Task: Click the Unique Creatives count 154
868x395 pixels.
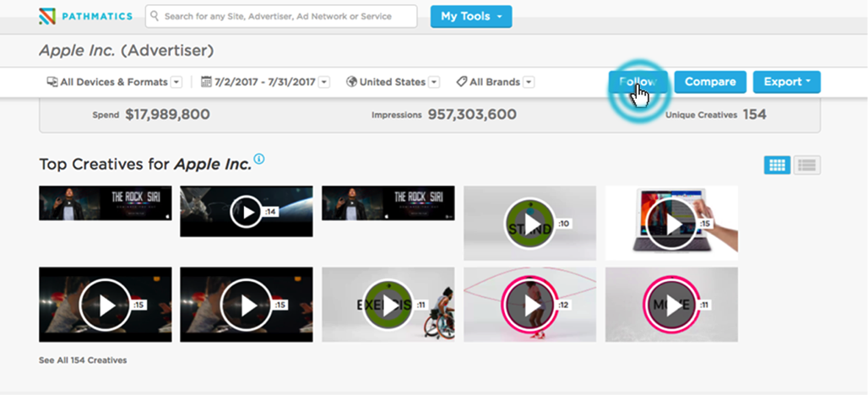Action: pos(755,115)
